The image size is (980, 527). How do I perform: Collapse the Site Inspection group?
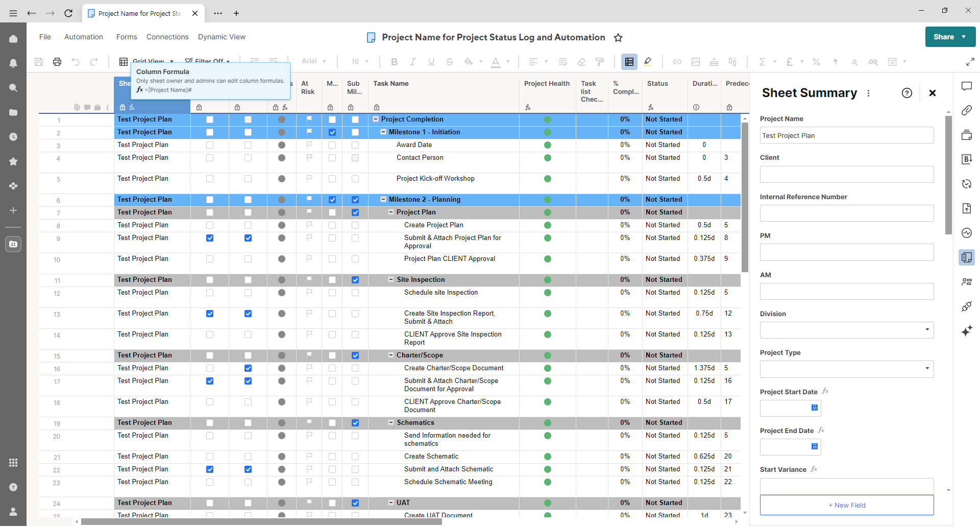[391, 280]
